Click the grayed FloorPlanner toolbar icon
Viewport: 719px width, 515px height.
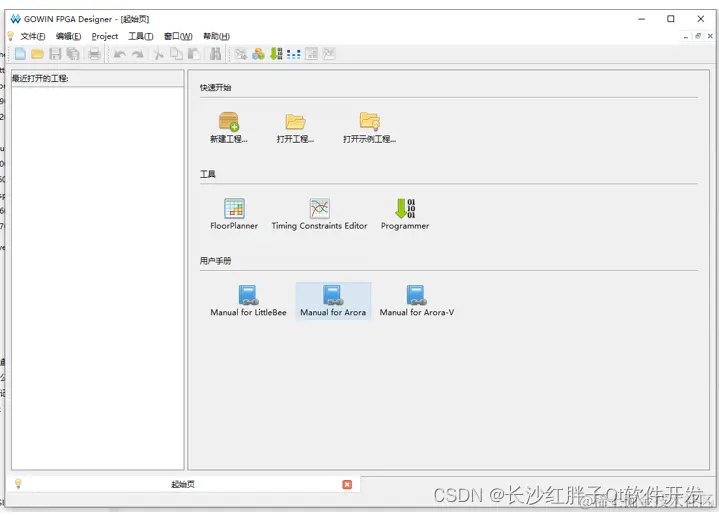(x=311, y=54)
